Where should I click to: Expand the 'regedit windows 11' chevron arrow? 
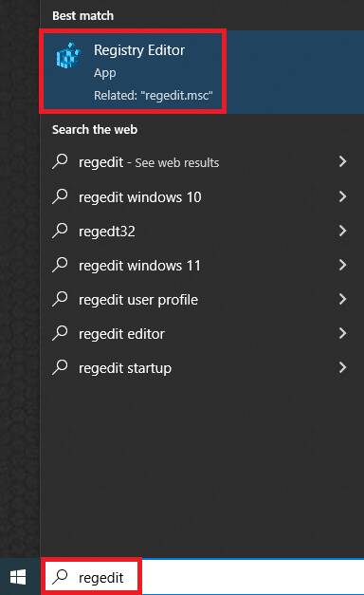[342, 265]
